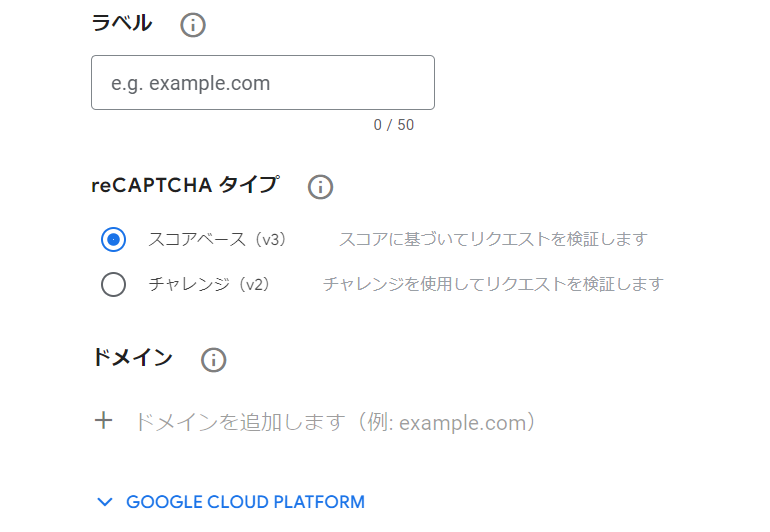Image resolution: width=770 pixels, height=532 pixels.
Task: Click the スコアベース（v3）option label text
Action: point(217,240)
